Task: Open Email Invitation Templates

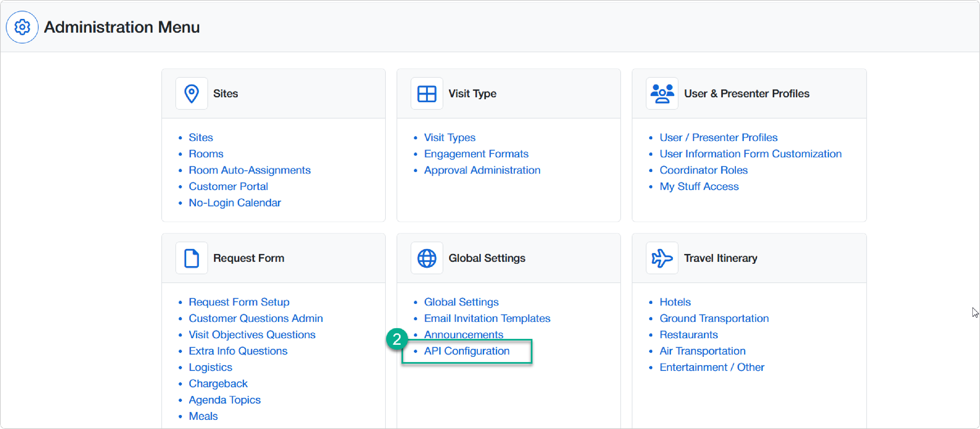Action: pos(487,318)
